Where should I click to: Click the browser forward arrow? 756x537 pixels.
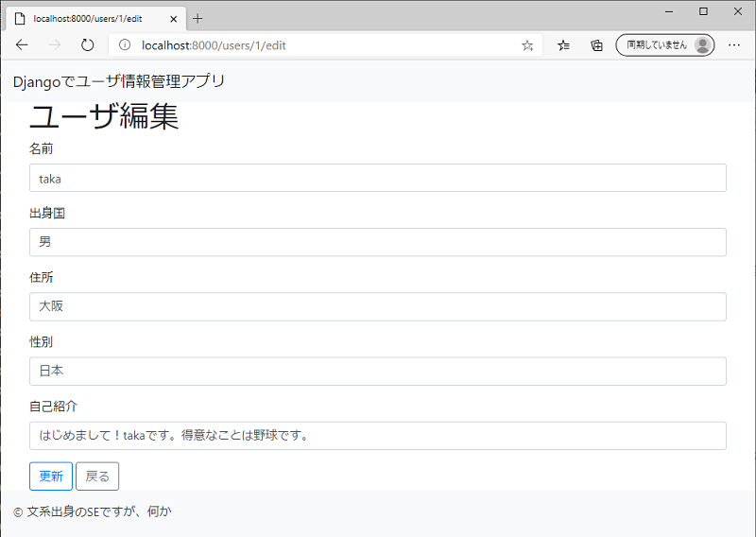coord(55,44)
